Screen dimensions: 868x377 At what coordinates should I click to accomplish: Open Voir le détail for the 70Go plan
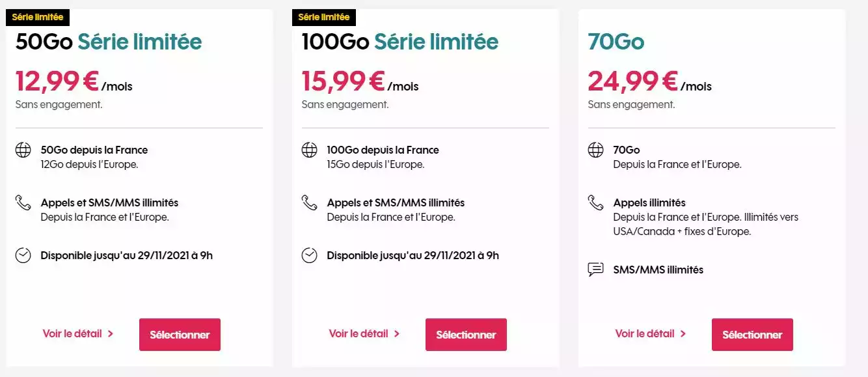click(651, 333)
